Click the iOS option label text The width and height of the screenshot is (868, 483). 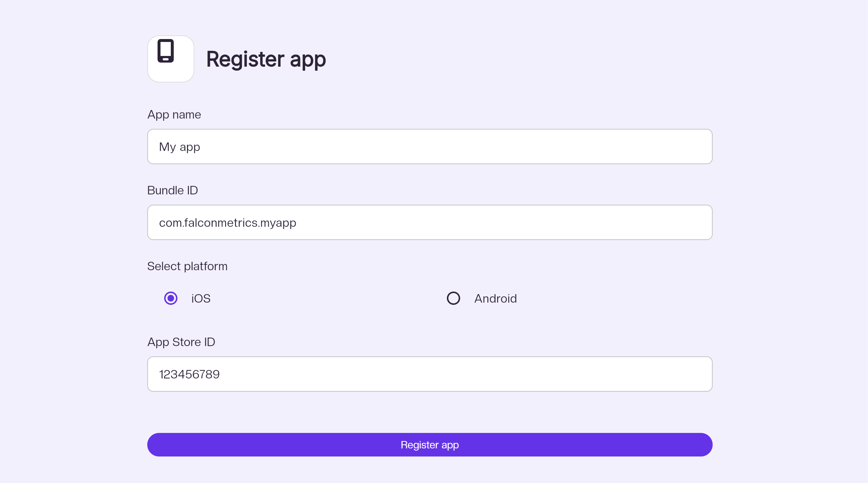[201, 299]
